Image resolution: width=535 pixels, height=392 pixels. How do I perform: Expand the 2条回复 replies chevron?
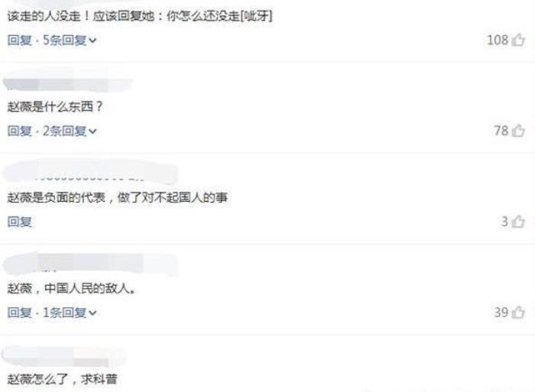coord(92,131)
